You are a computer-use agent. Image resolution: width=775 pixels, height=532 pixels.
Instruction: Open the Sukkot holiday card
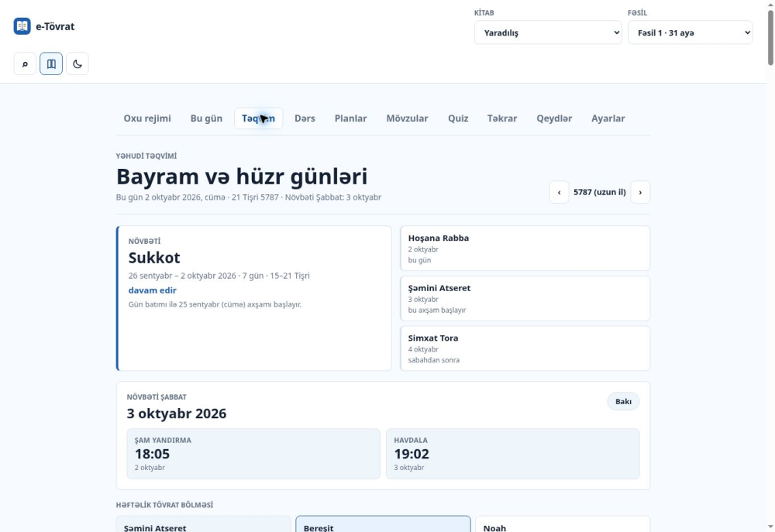[254, 298]
